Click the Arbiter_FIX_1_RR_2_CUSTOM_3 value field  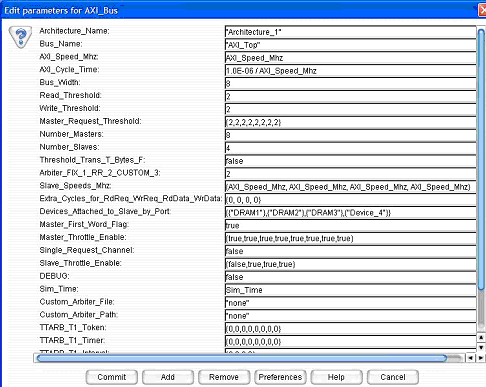click(x=350, y=174)
